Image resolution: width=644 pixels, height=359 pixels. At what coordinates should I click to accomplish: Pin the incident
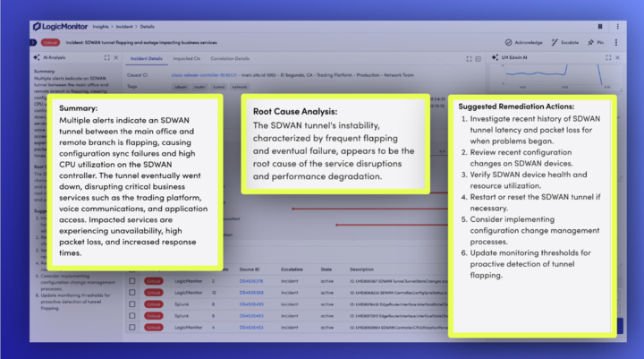596,42
